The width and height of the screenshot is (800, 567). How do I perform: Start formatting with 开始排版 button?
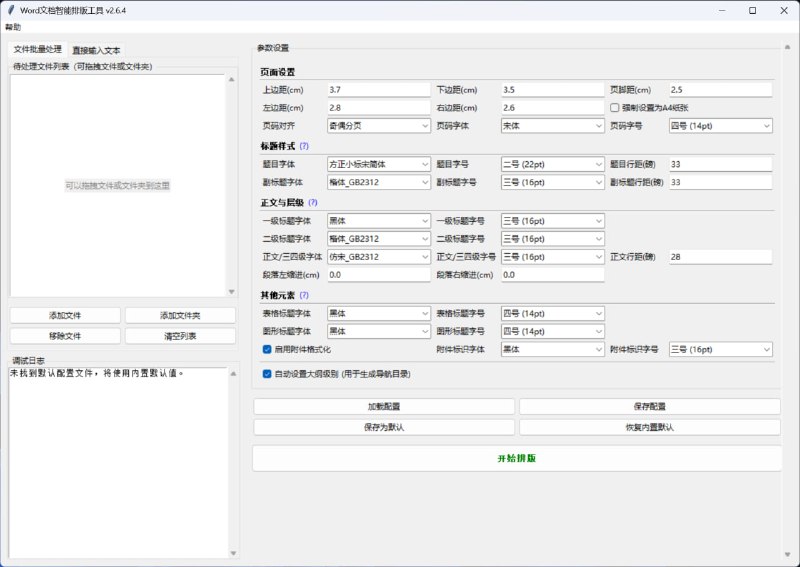pyautogui.click(x=517, y=458)
